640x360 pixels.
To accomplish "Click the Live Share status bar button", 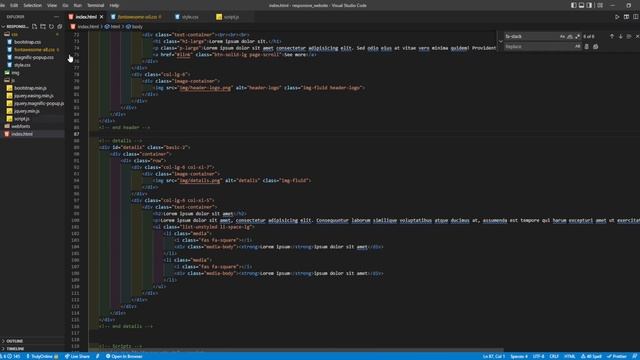I will coord(77,356).
